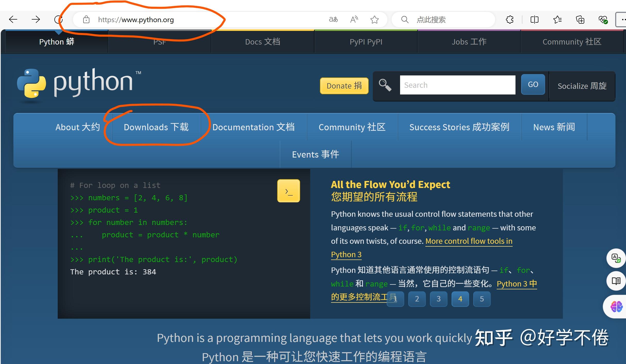This screenshot has width=626, height=364.
Task: Open the Extensions puzzle icon in the toolbar
Action: click(509, 19)
